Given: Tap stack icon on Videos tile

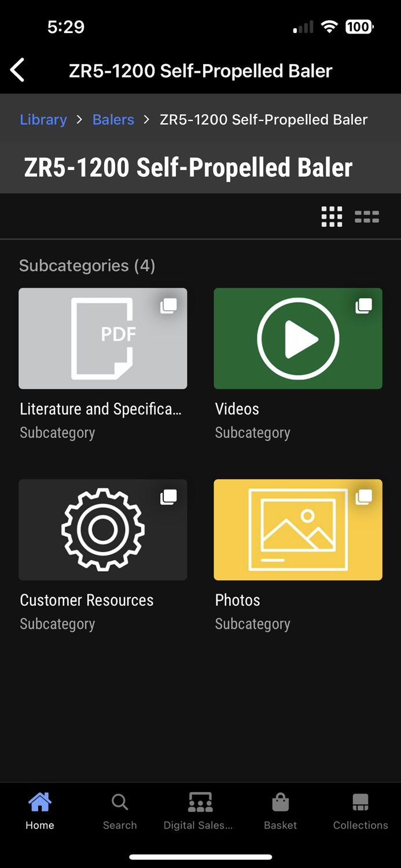Looking at the screenshot, I should pyautogui.click(x=363, y=306).
